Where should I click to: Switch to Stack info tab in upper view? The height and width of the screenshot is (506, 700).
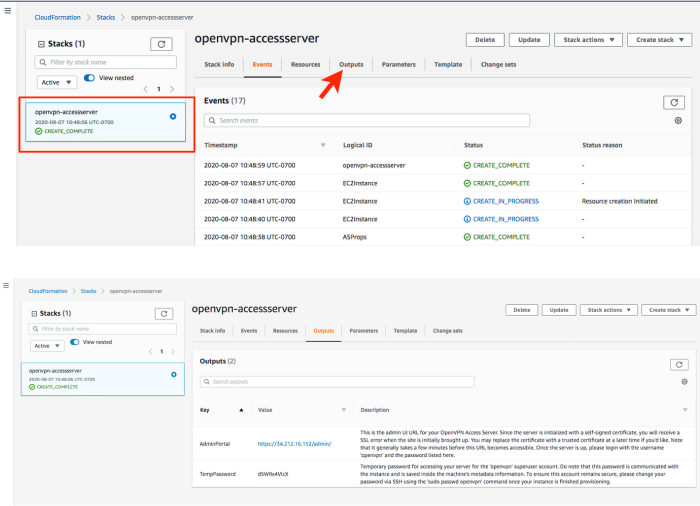pos(219,64)
